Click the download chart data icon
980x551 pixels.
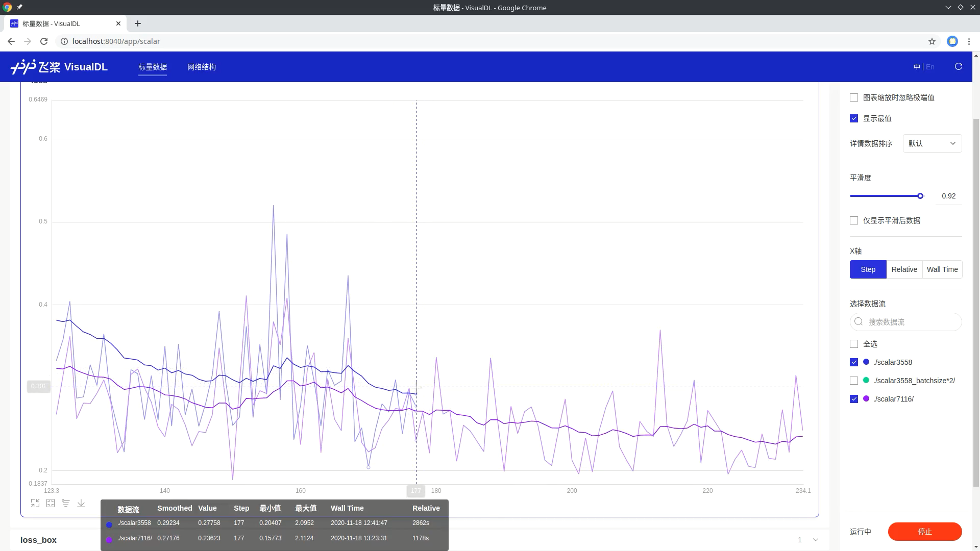coord(81,504)
